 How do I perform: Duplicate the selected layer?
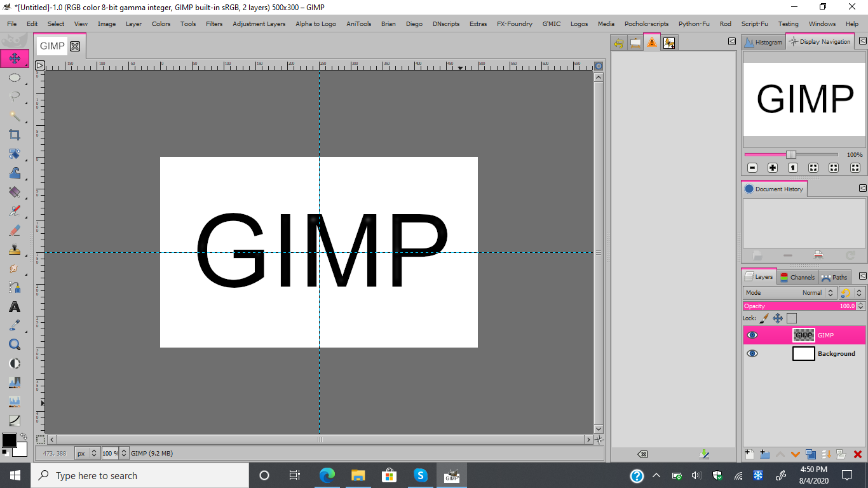coord(811,454)
